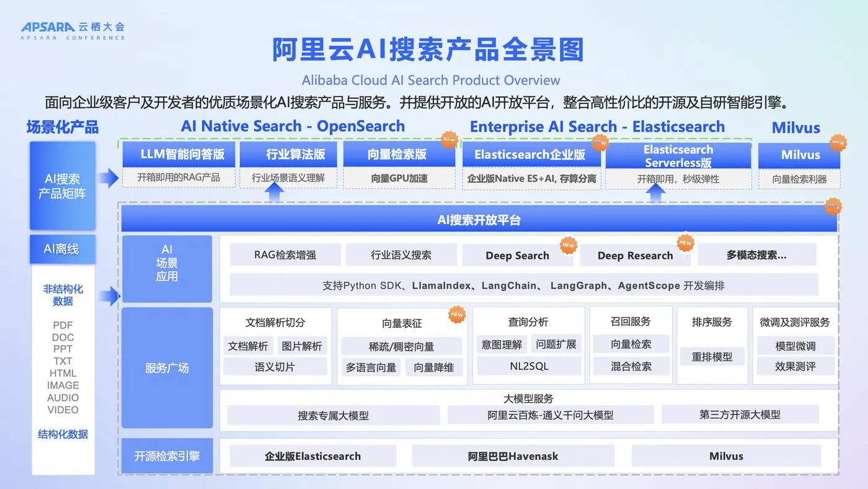This screenshot has width=868, height=489.
Task: Select the 搜索专属大模型 option
Action: 334,415
